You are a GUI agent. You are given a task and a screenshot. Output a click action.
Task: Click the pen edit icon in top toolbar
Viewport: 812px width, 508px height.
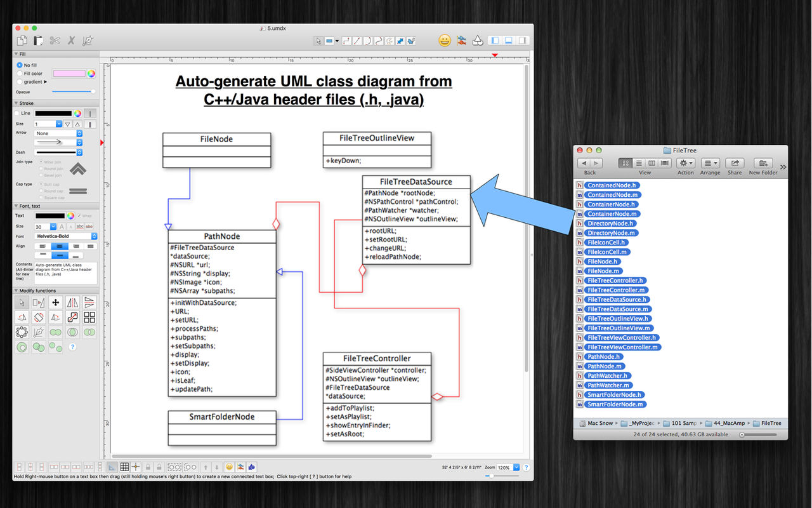(88, 41)
